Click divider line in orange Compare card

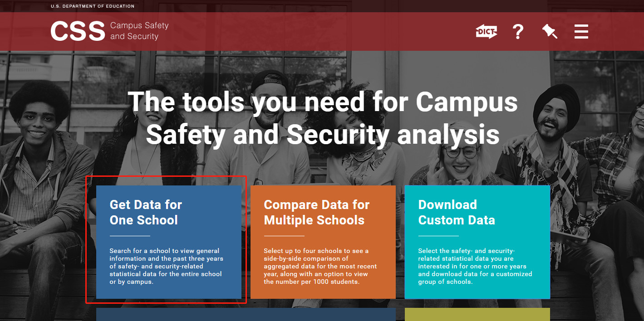284,236
